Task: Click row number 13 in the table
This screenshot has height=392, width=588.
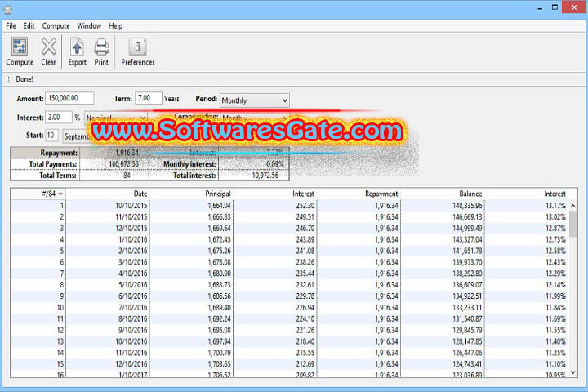Action: pos(60,341)
